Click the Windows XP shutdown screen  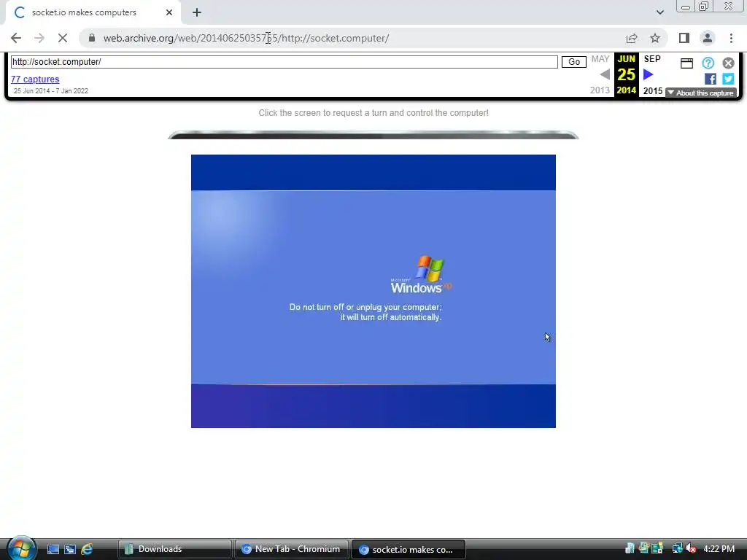(x=373, y=291)
